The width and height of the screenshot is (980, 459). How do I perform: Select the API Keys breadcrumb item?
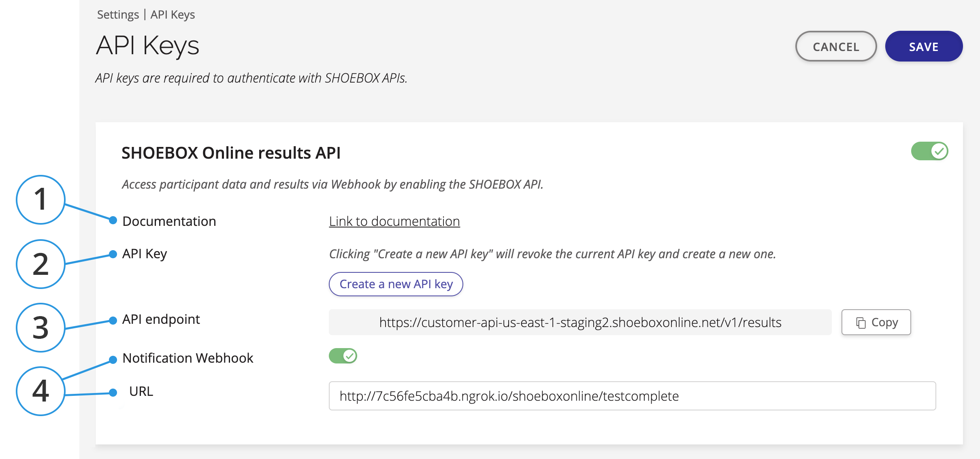click(x=173, y=15)
